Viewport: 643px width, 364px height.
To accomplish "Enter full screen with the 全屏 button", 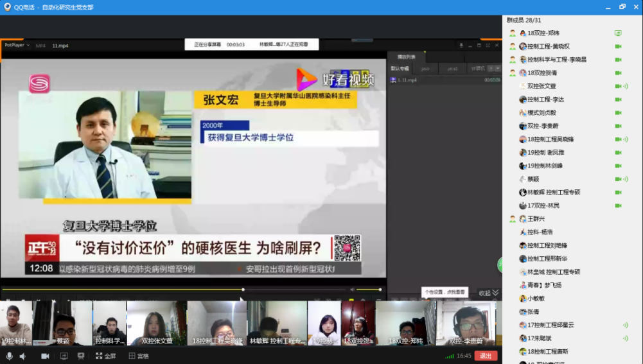I will tap(105, 356).
